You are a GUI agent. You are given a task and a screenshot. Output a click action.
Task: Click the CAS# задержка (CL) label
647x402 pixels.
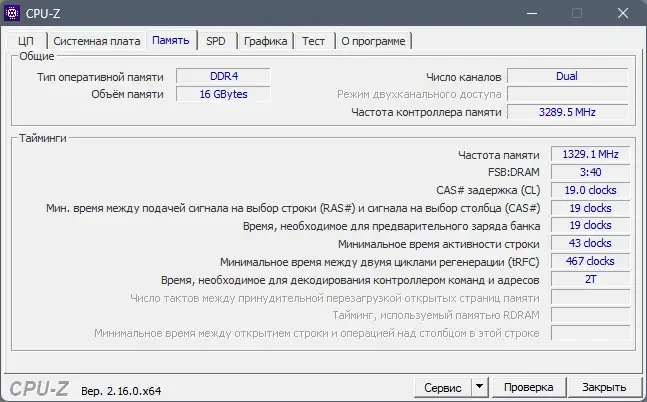[x=488, y=190]
